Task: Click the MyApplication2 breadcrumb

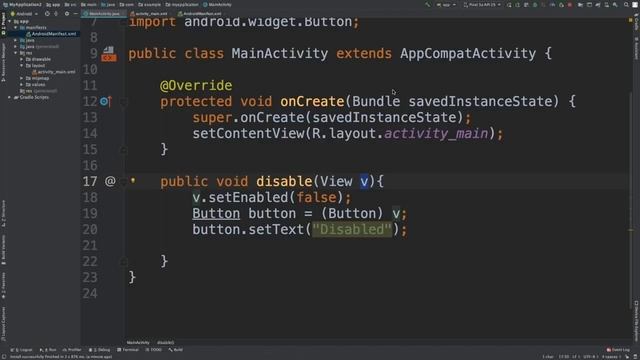Action: coord(22,4)
